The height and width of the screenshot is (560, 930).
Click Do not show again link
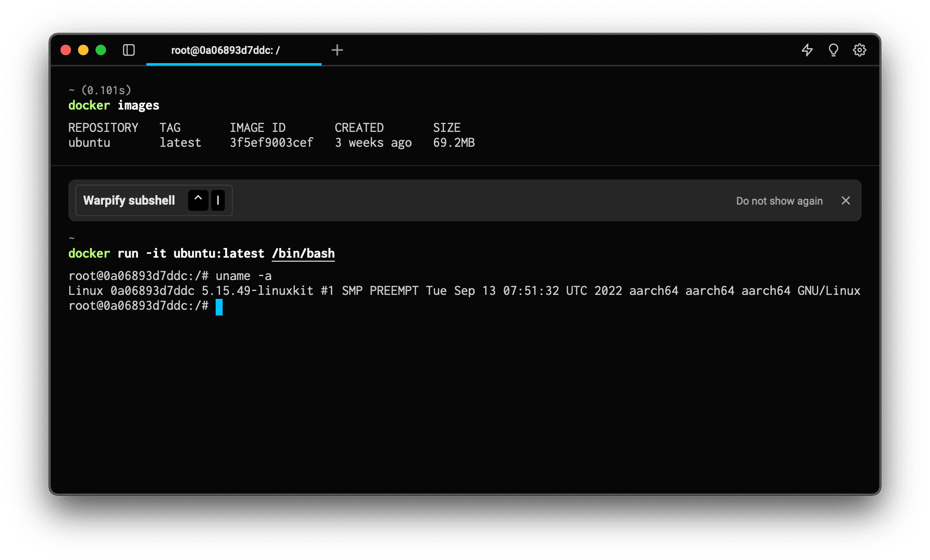pos(779,201)
